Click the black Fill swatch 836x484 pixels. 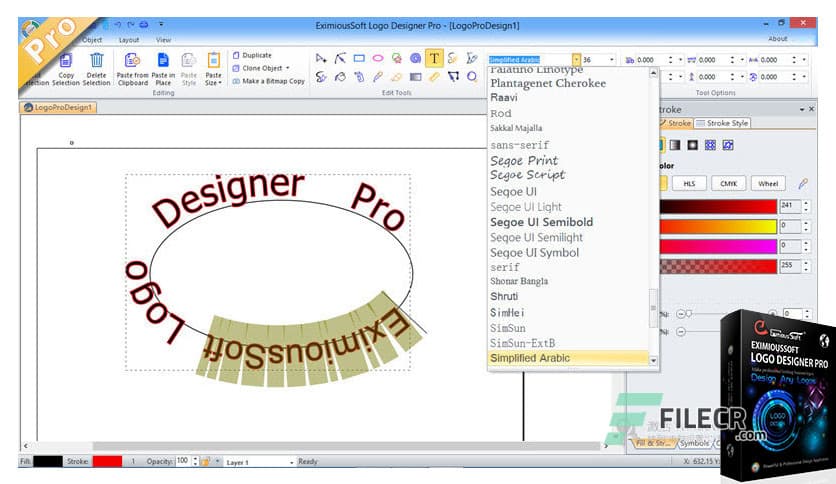48,462
